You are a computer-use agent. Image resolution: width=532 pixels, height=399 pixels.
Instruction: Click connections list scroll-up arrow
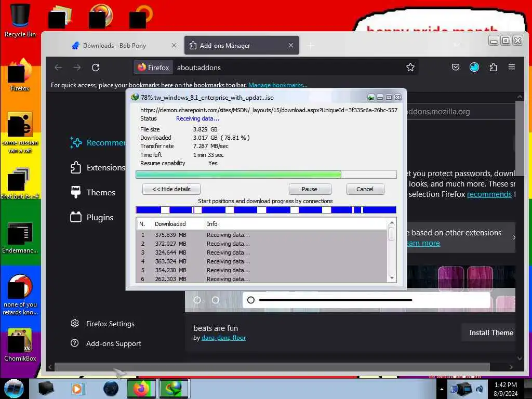[x=392, y=223]
